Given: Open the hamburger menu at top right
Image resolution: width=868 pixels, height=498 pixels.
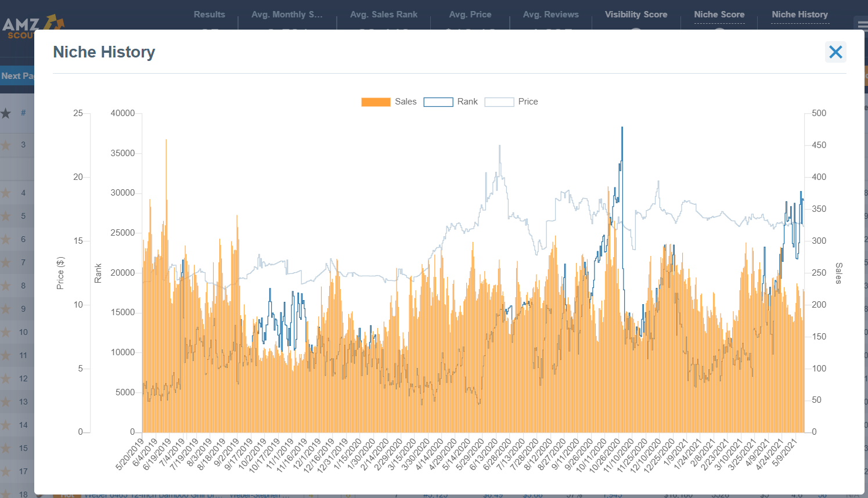Looking at the screenshot, I should (x=862, y=24).
